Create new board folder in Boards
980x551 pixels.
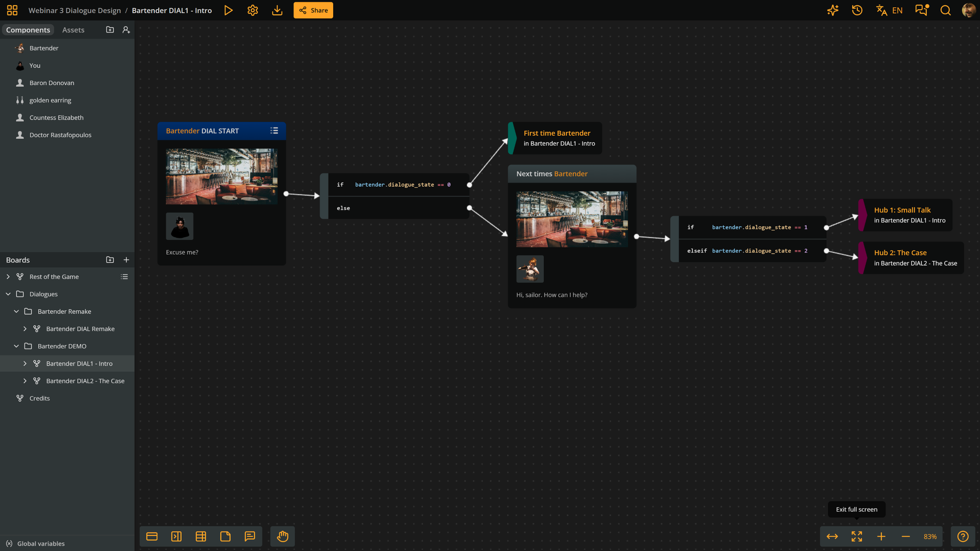tap(110, 260)
